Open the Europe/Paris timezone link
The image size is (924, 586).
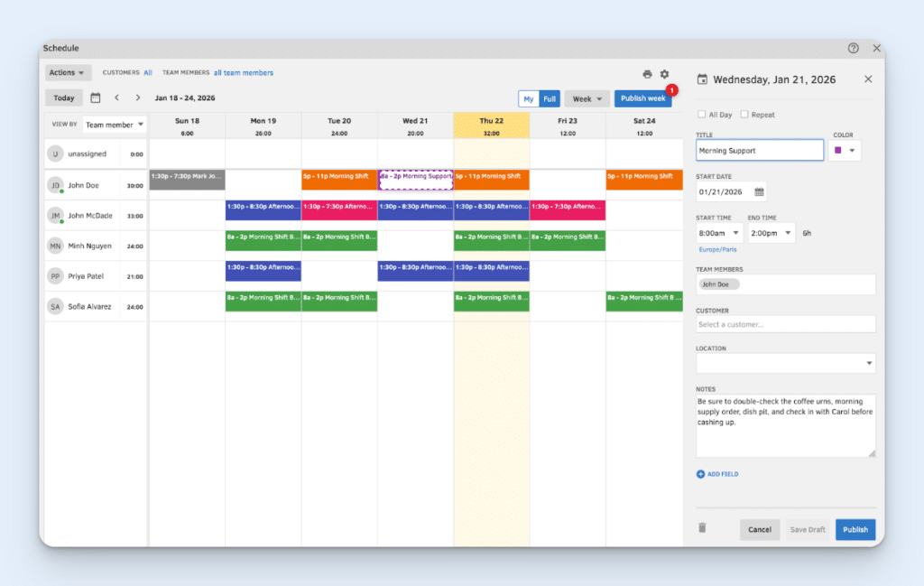coord(717,249)
